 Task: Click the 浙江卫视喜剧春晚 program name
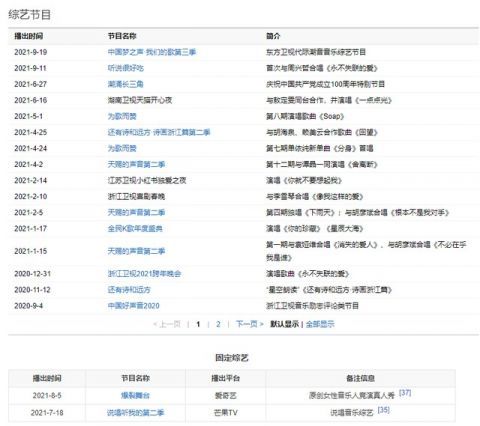136,196
